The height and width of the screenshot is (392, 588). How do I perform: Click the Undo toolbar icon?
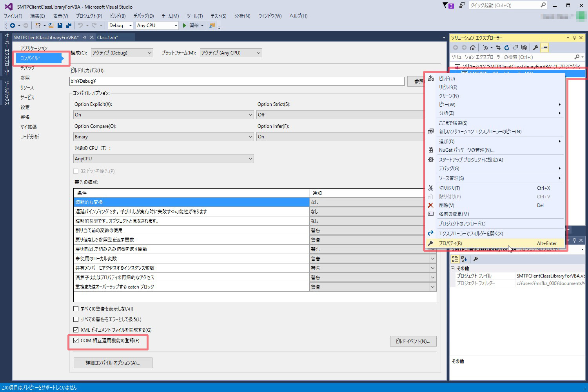coord(80,25)
